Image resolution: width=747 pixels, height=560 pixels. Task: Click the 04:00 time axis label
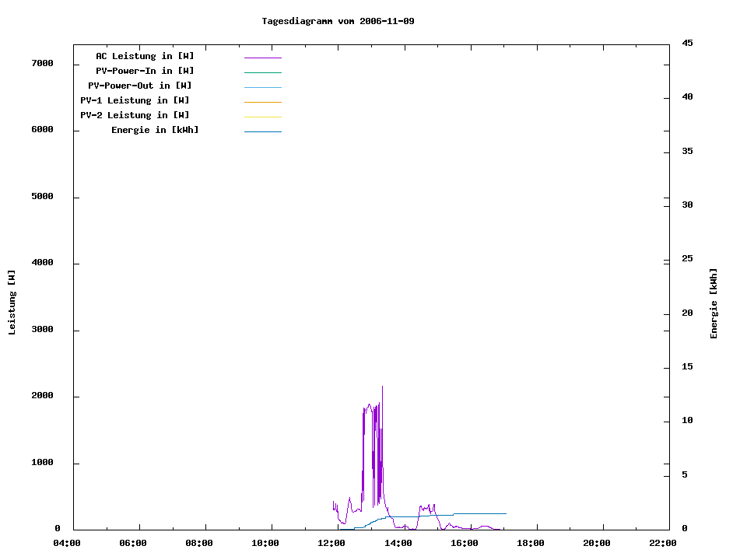point(67,543)
